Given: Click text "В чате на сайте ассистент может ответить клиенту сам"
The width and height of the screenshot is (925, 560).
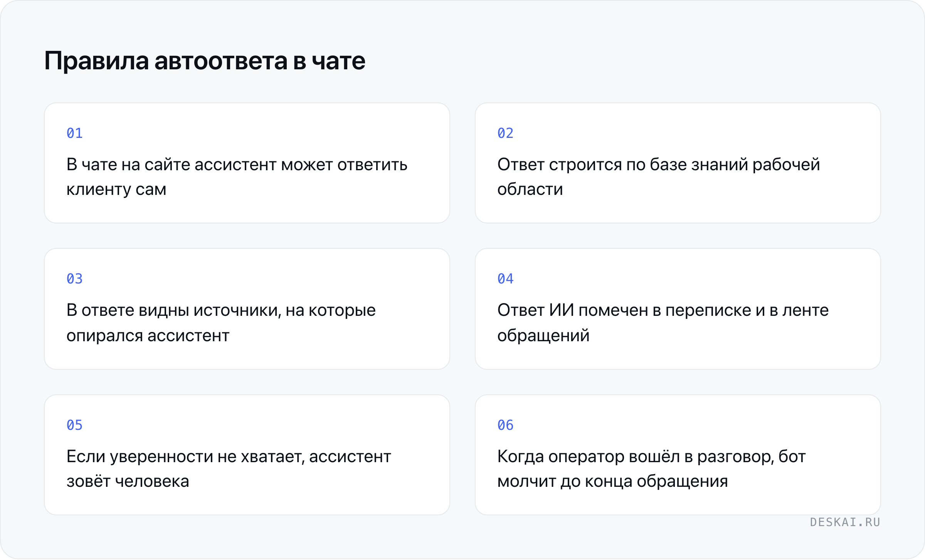Looking at the screenshot, I should [237, 177].
